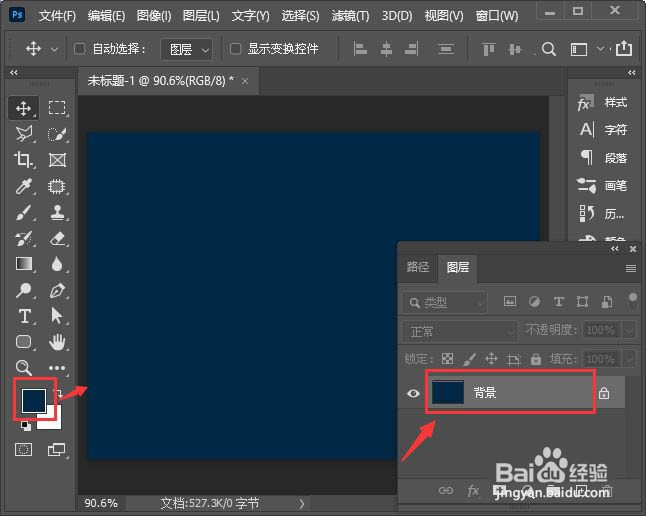This screenshot has height=516, width=646.
Task: Choose the Blur droplet tool
Action: (x=57, y=264)
